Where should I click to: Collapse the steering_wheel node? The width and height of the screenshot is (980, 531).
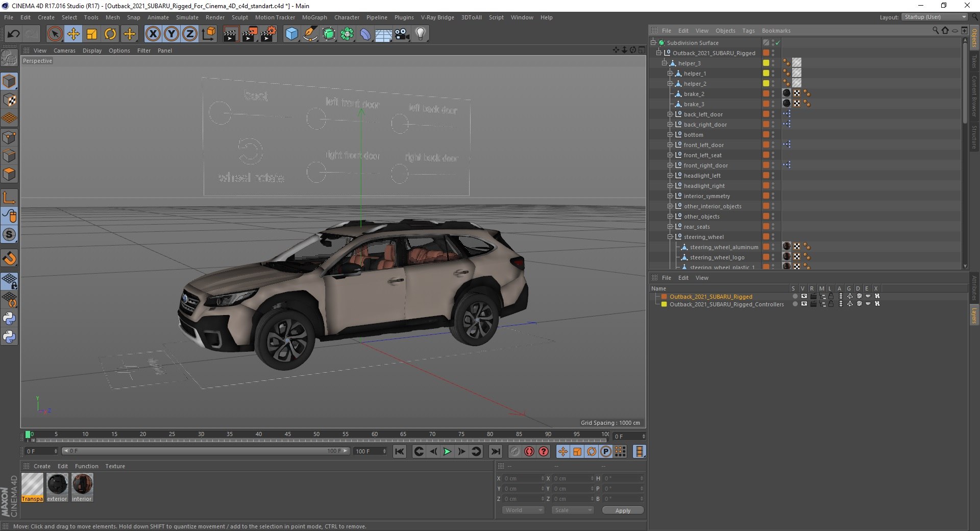670,237
